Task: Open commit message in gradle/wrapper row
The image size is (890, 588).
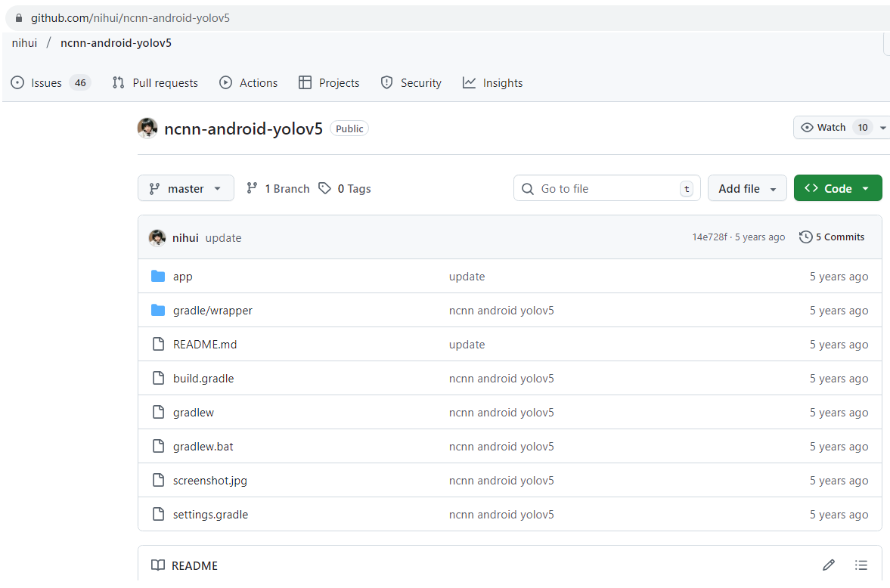Action: click(x=501, y=311)
